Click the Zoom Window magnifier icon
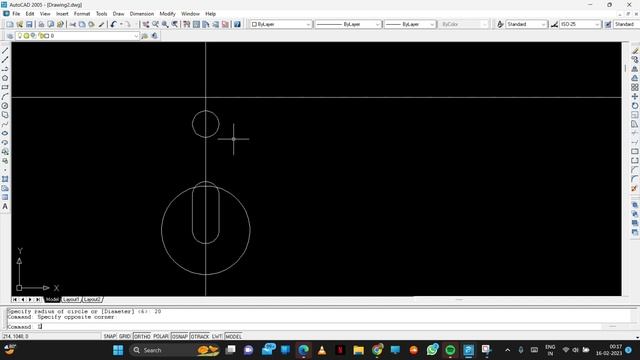The image size is (640, 360). pyautogui.click(x=165, y=24)
